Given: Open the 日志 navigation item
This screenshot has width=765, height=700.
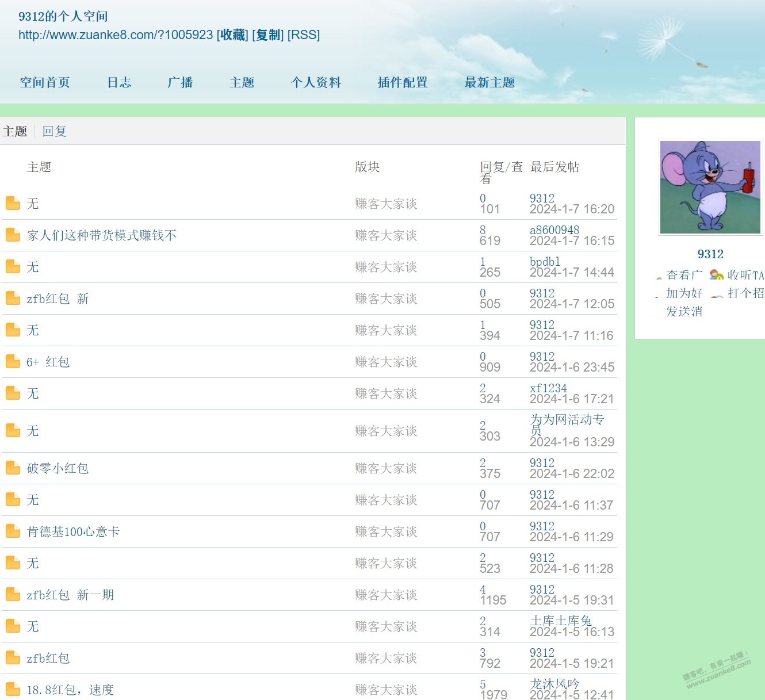Looking at the screenshot, I should click(x=120, y=82).
